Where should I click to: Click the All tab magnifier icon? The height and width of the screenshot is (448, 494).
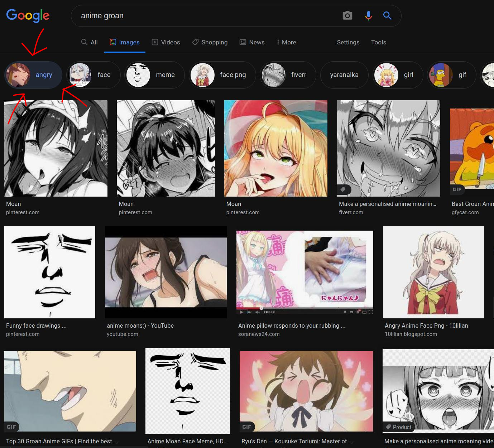pyautogui.click(x=84, y=42)
